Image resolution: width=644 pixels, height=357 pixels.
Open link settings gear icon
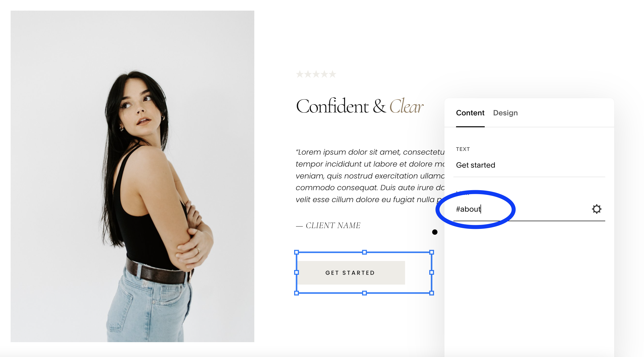tap(596, 209)
